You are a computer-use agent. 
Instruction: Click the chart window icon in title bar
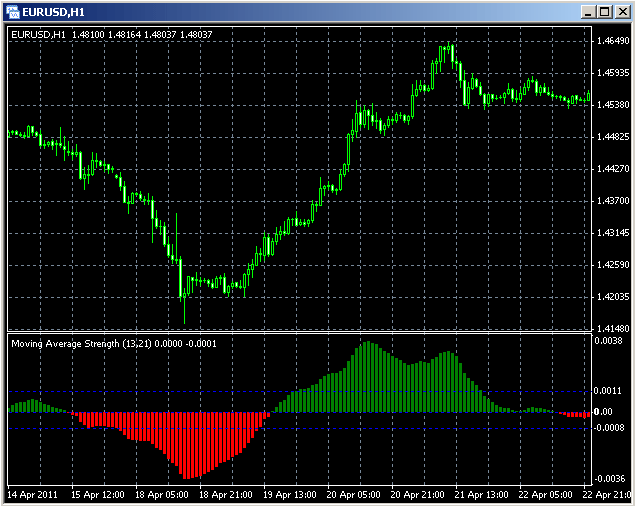click(x=13, y=12)
